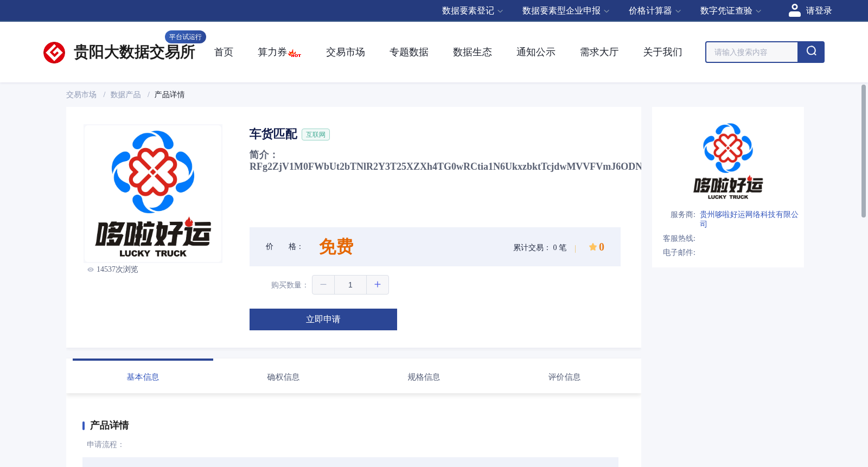Click the 互联网 tag badge
This screenshot has height=467, width=868.
[x=316, y=135]
